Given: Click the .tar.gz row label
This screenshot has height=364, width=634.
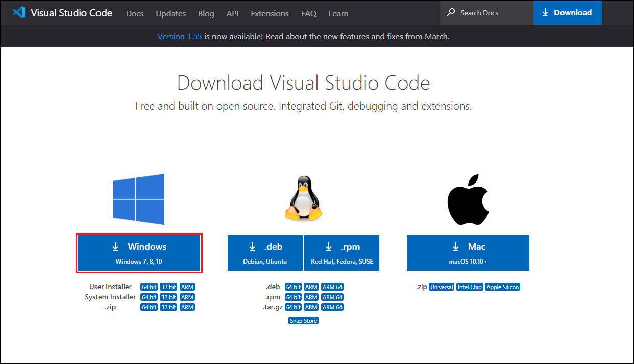Looking at the screenshot, I should click(x=273, y=307).
